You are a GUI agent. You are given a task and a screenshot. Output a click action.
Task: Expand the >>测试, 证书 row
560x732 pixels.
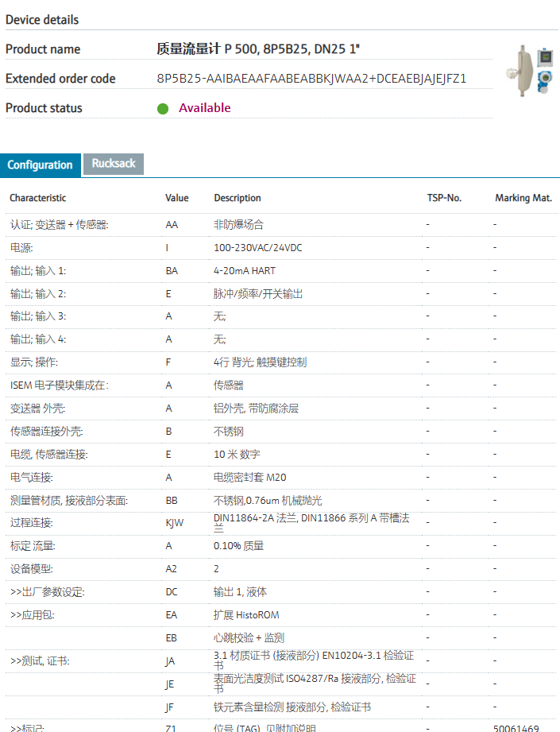(40, 661)
